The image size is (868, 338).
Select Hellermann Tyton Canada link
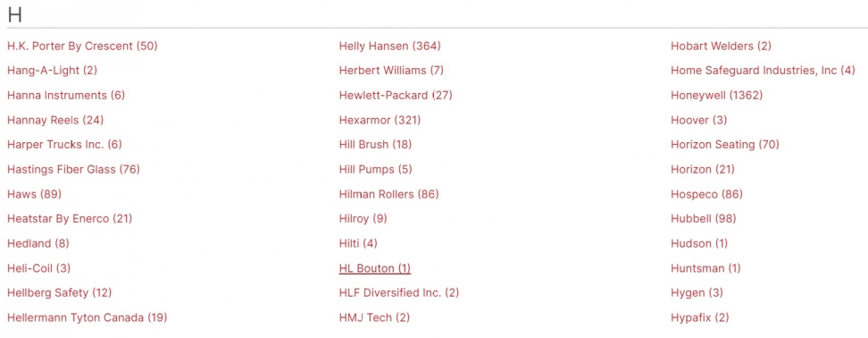pyautogui.click(x=87, y=317)
